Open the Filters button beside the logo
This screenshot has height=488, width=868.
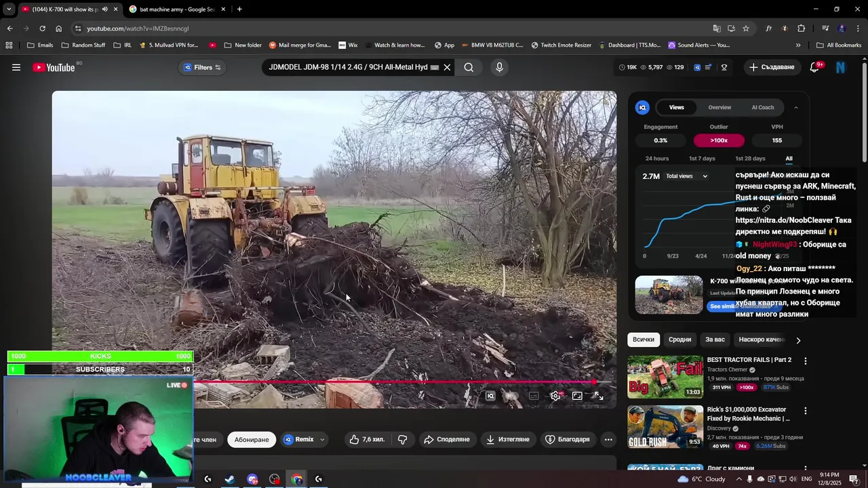pos(203,67)
